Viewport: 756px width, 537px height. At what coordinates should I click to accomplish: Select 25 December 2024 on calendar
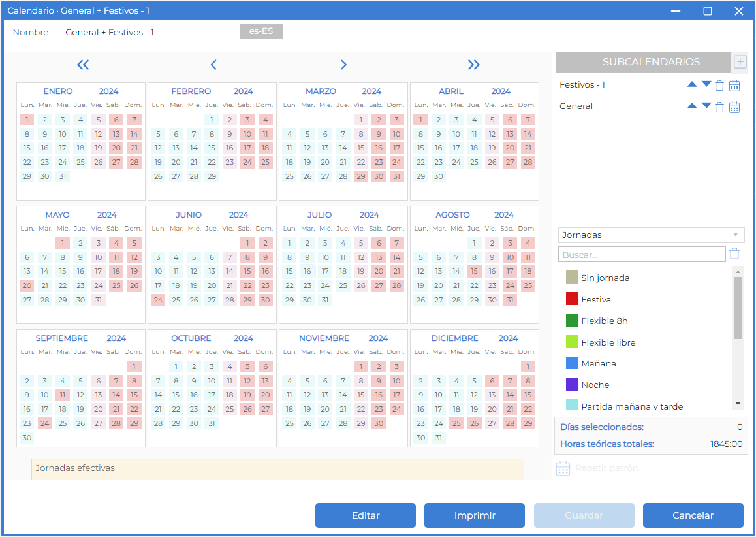pyautogui.click(x=456, y=423)
